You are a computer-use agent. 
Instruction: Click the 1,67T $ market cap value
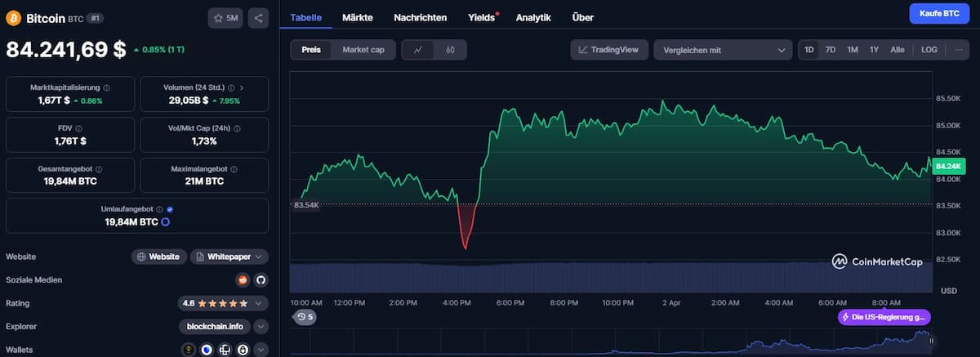(55, 100)
